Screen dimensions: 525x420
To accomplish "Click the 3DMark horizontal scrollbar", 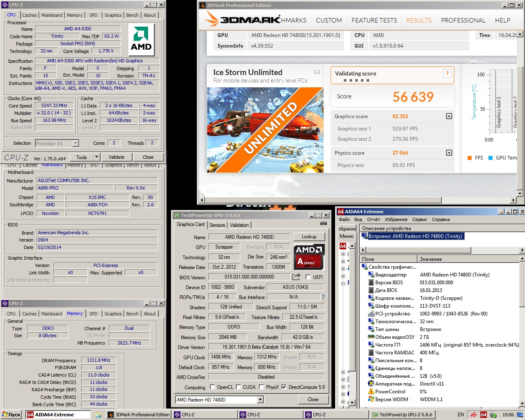I will [x=357, y=201].
